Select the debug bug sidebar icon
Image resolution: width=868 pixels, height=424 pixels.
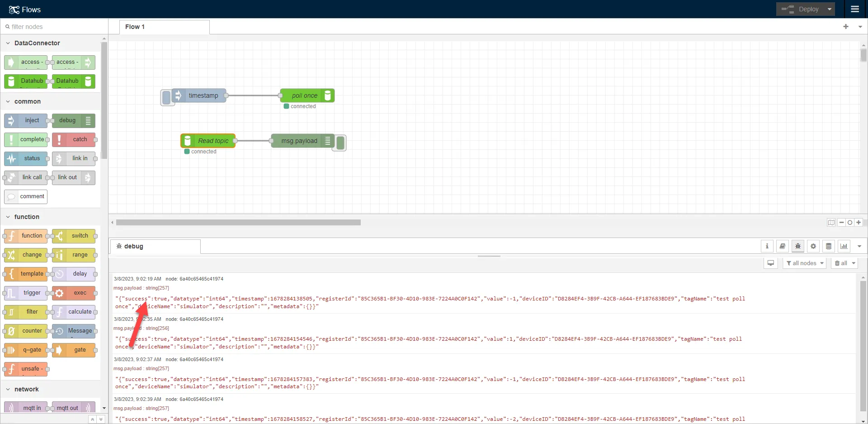pyautogui.click(x=798, y=246)
